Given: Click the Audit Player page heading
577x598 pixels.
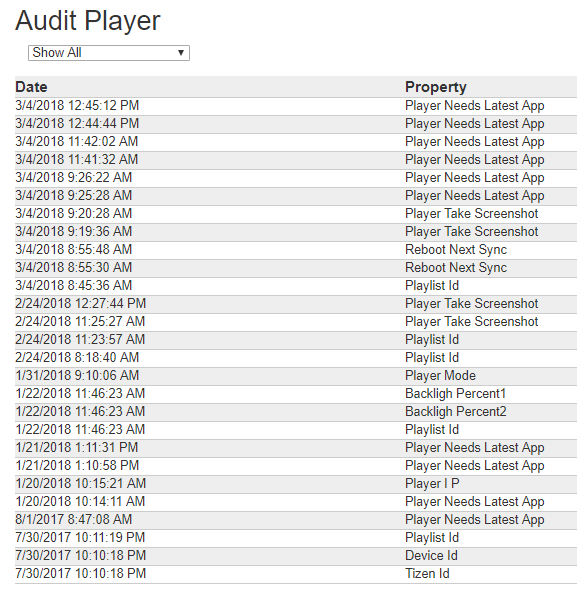Looking at the screenshot, I should point(88,21).
